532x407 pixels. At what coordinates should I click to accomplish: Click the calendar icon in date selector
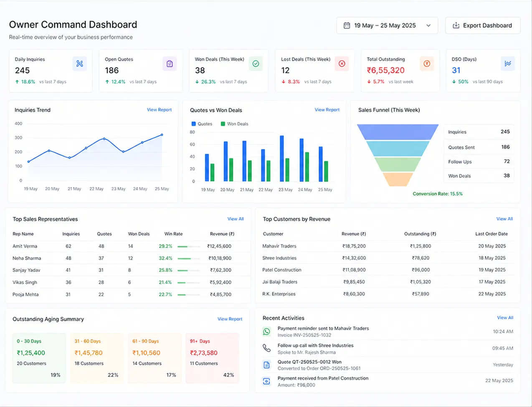(347, 25)
